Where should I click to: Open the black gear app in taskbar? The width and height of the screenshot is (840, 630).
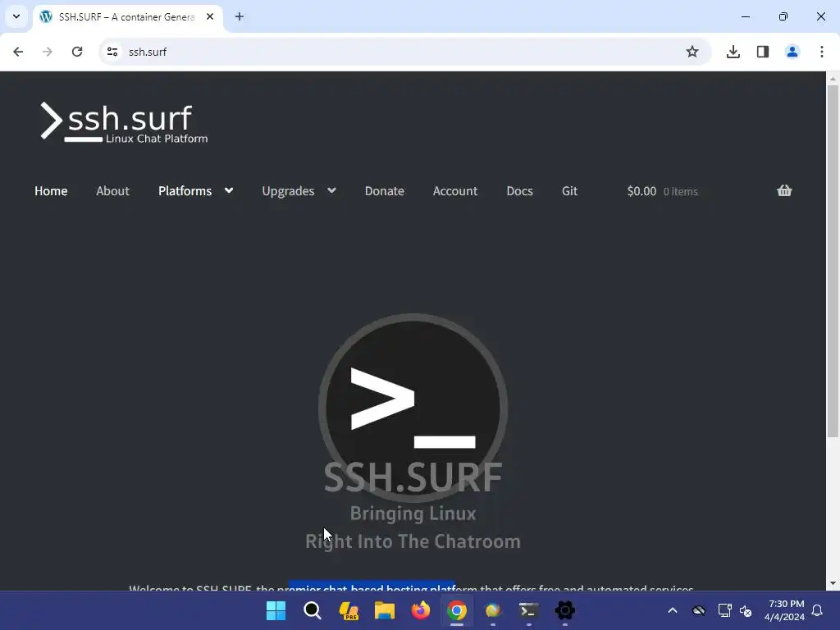pos(564,610)
